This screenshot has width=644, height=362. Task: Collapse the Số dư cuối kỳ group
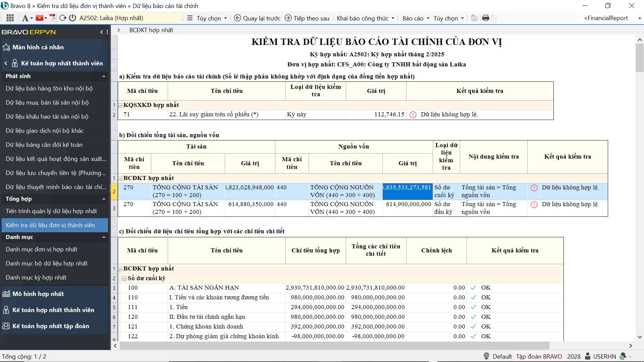[124, 279]
